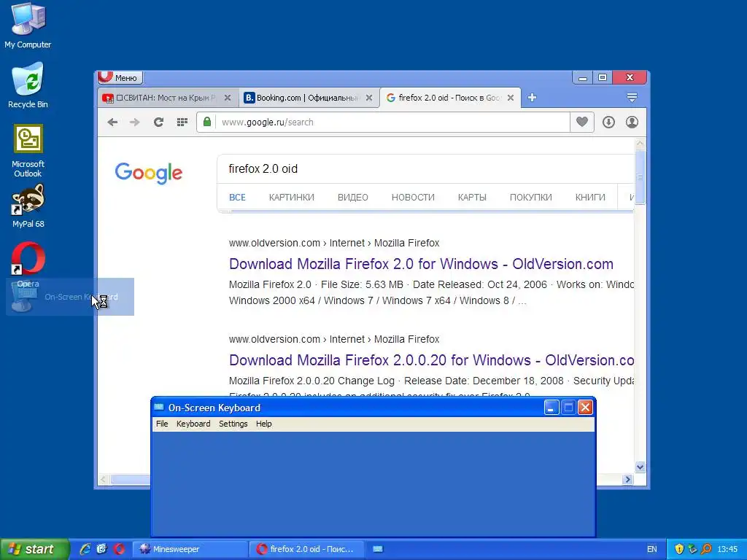Click the horizontal scrollbar right arrow
The image size is (747, 560).
(627, 480)
